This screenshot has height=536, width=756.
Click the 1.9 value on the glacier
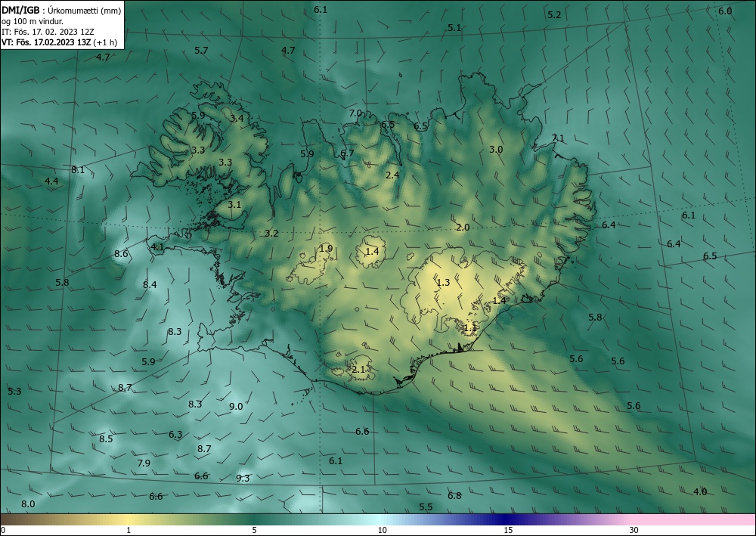pos(327,249)
